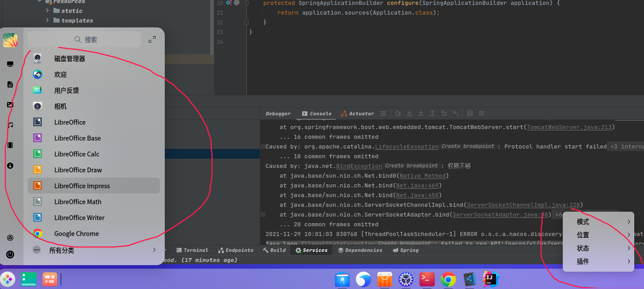644x289 pixels.
Task: Click the scroll to end console icon
Action: click(409, 114)
